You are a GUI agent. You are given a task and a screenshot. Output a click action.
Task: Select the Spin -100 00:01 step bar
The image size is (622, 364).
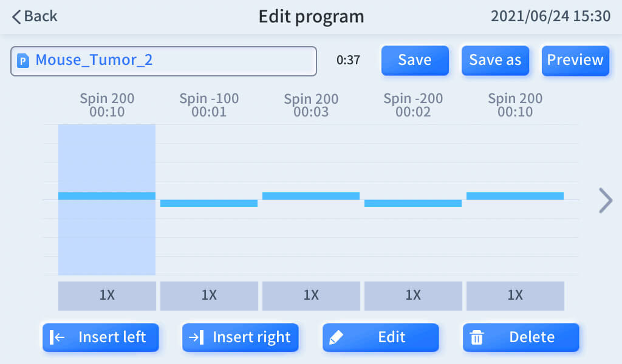coord(209,203)
